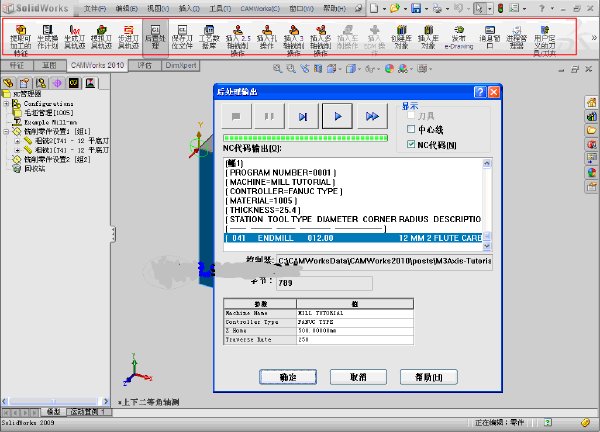Open Process Manager (进程管理器) icon
The image size is (600, 432).
pyautogui.click(x=517, y=37)
